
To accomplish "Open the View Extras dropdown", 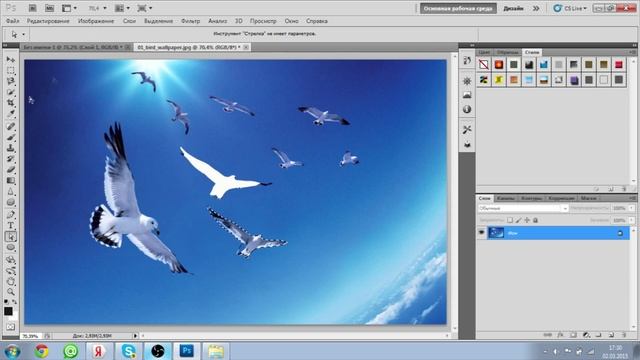I will pos(69,8).
